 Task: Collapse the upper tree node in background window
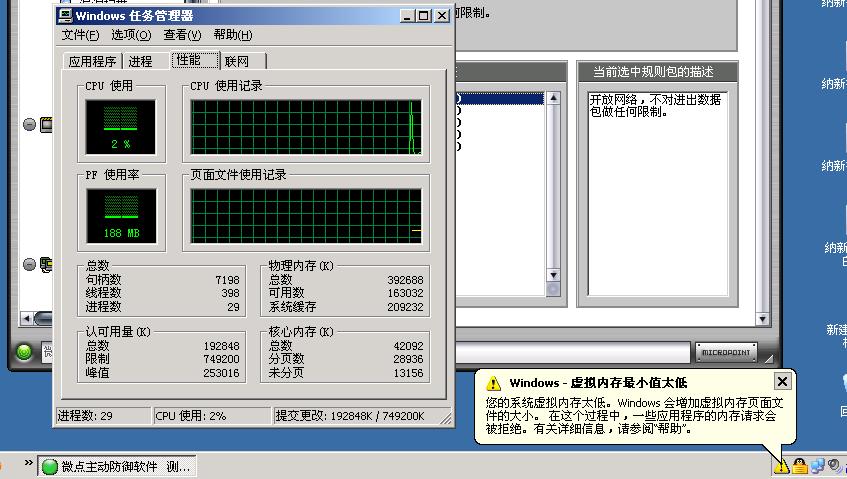[30, 125]
